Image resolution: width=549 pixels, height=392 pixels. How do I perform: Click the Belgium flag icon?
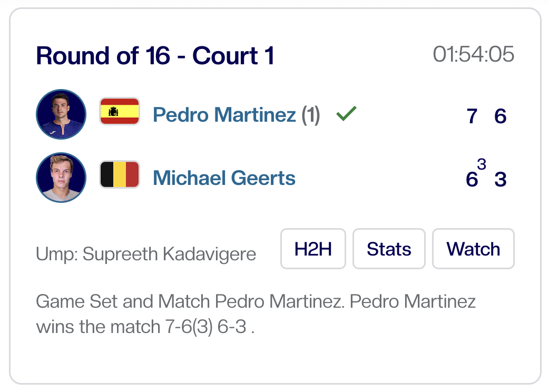(x=120, y=174)
